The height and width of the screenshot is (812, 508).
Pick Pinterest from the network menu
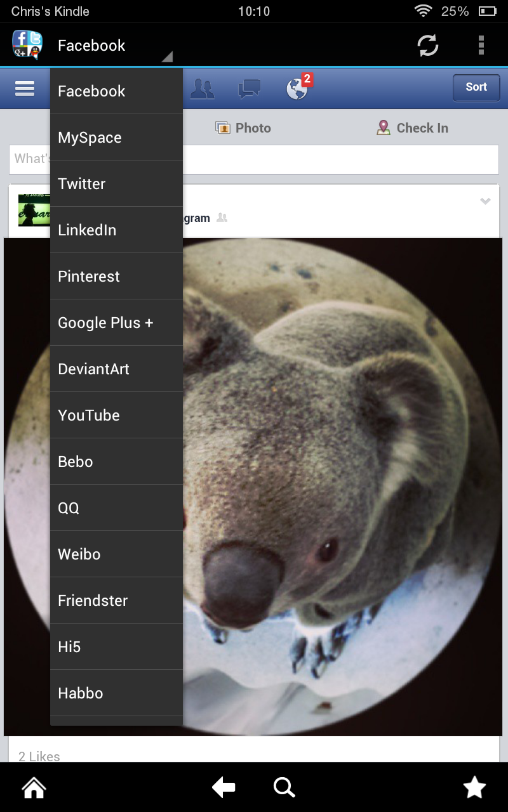116,277
